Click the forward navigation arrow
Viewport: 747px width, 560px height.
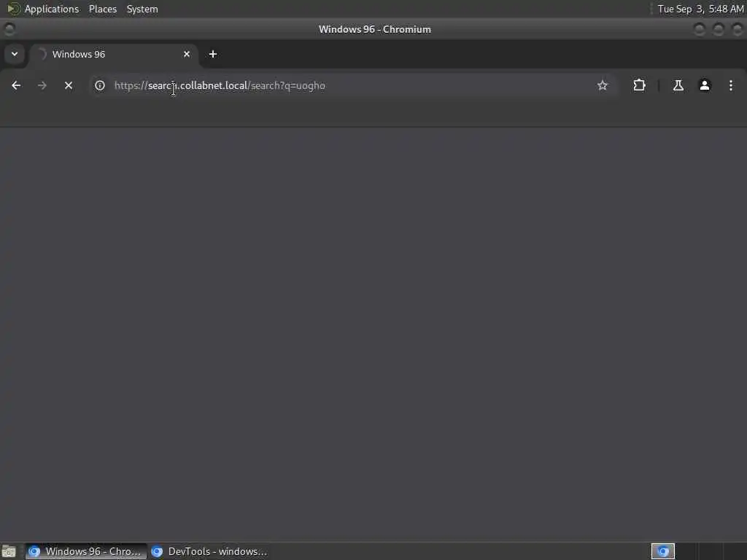[42, 85]
